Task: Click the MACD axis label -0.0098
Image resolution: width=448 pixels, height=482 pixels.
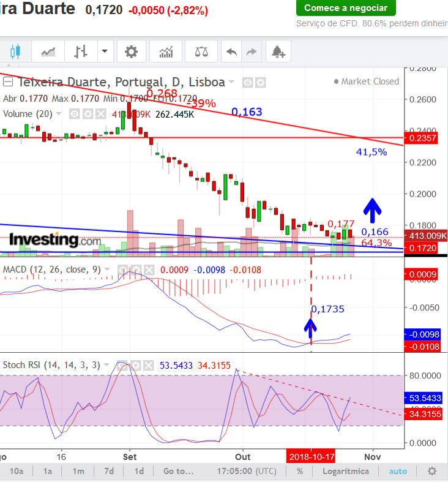Action: point(422,334)
